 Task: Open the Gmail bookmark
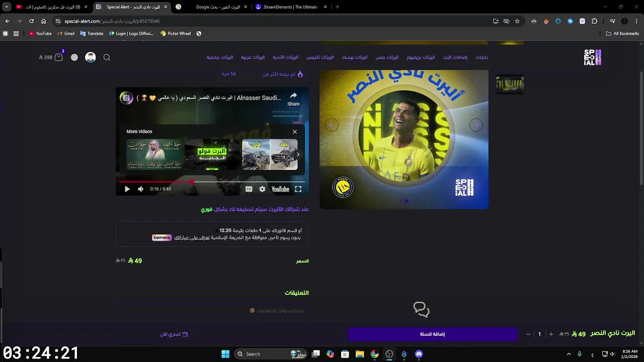coord(66,34)
